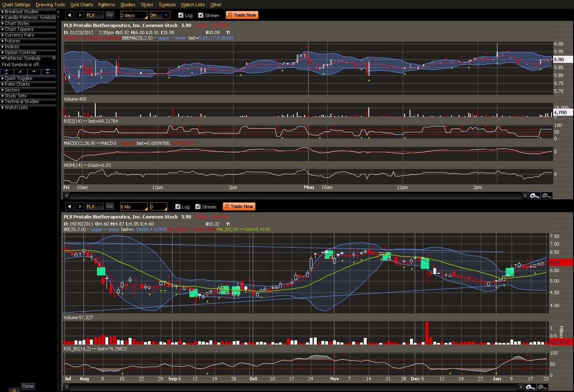Image resolution: width=574 pixels, height=392 pixels.
Task: Zoom out on the bottom daily chart
Action: pyautogui.click(x=542, y=387)
